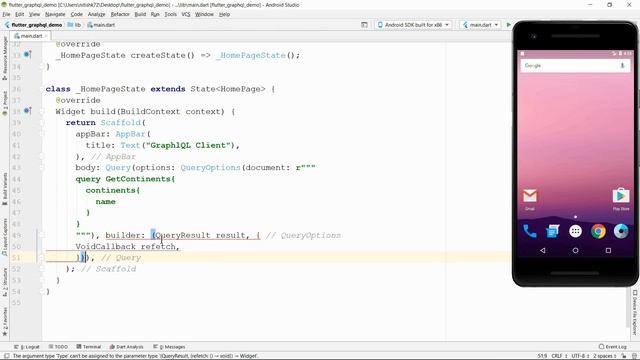Tap the Android recents navigation button
The width and height of the screenshot is (640, 360).
pos(608,250)
